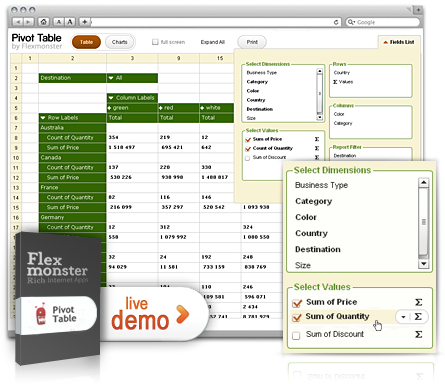445x384 pixels.
Task: Click Values item in the Rows box
Action: [x=343, y=82]
